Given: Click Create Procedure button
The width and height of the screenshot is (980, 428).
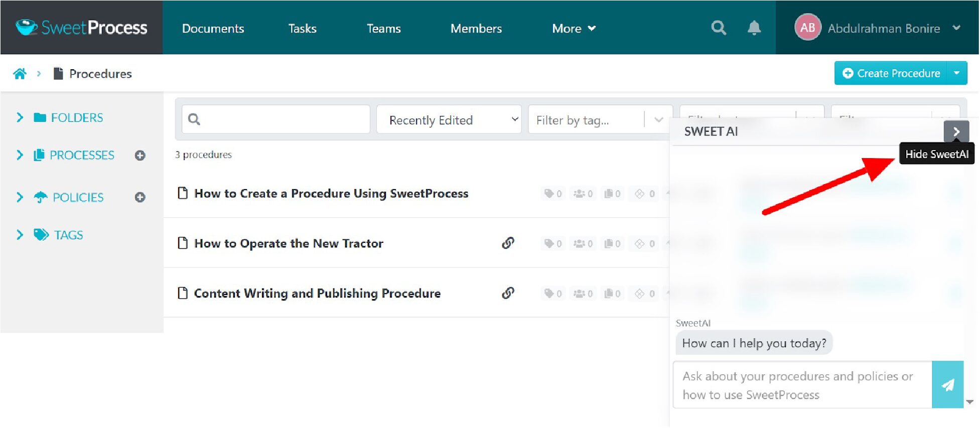Looking at the screenshot, I should pyautogui.click(x=891, y=73).
